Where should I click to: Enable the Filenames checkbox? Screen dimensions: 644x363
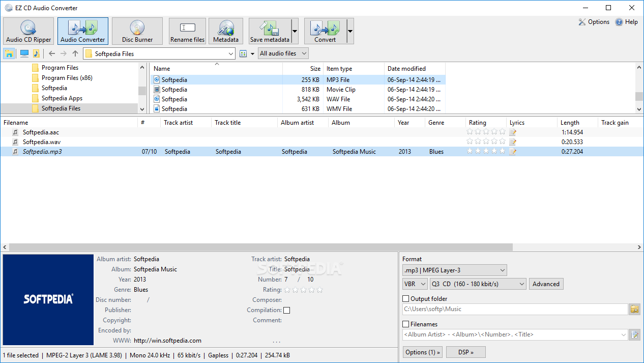(406, 324)
